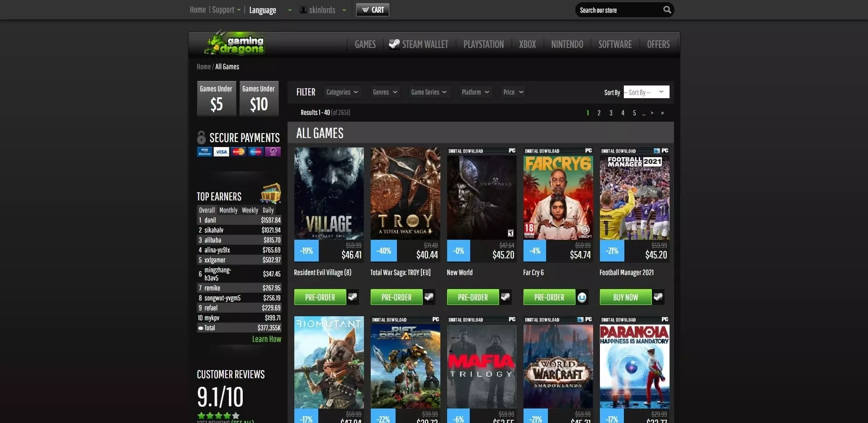Open the Genres filter dropdown
868x423 pixels.
pos(385,92)
